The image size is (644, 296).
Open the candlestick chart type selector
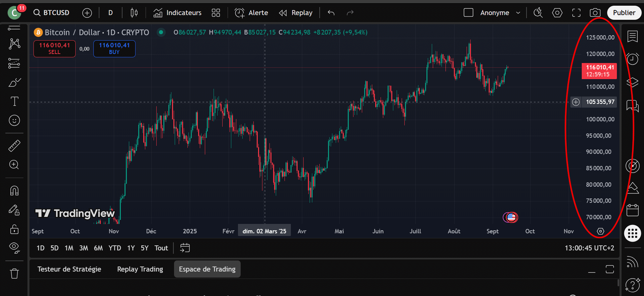[x=134, y=13]
